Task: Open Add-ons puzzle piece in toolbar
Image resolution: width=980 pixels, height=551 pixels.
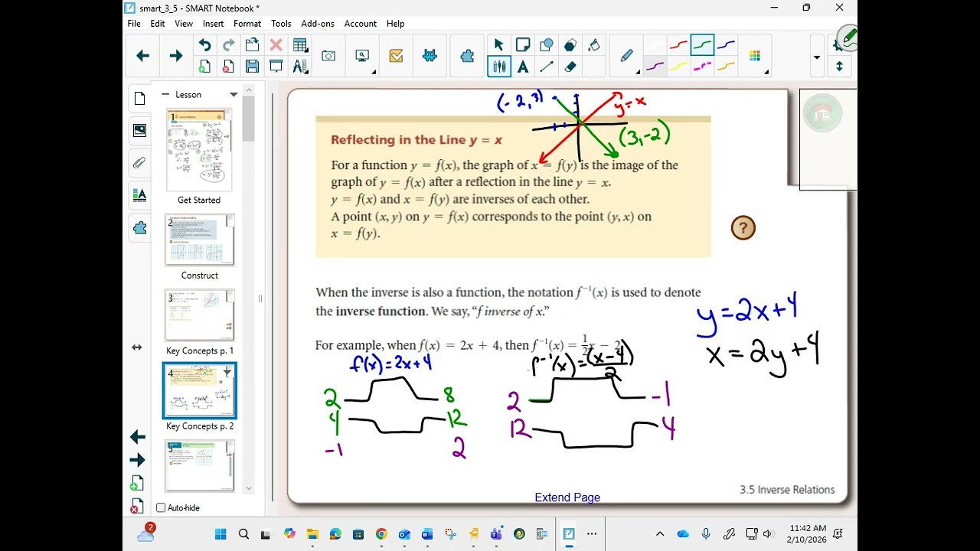Action: [x=467, y=56]
